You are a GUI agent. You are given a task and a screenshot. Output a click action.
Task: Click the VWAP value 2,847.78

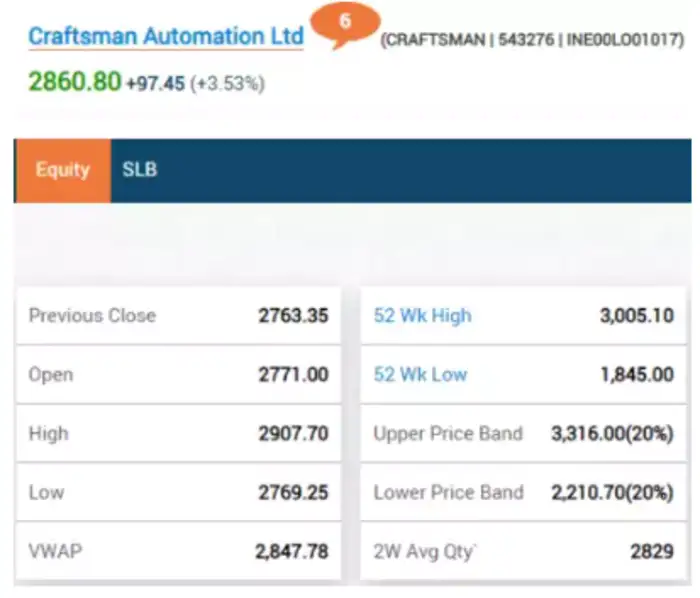point(291,551)
